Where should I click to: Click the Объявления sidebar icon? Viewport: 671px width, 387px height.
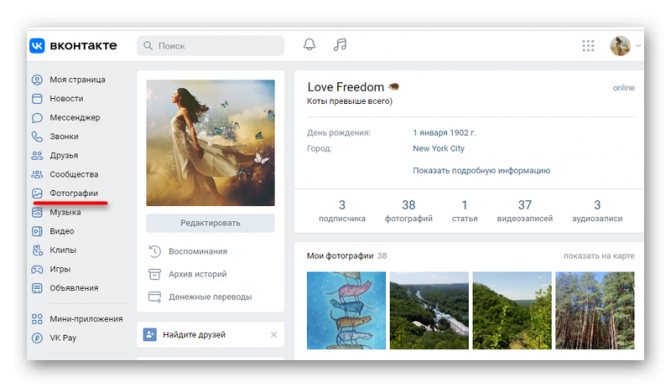(37, 288)
